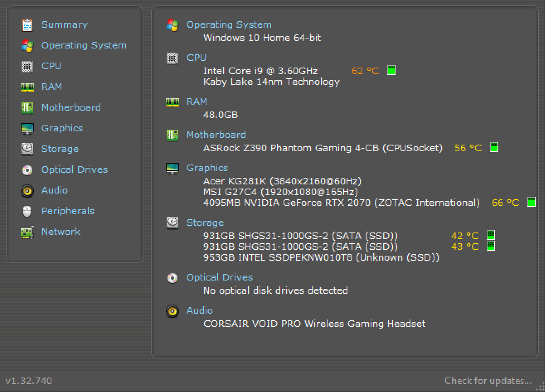
Task: Click the RAM stick icon in main panel
Action: pyautogui.click(x=172, y=102)
